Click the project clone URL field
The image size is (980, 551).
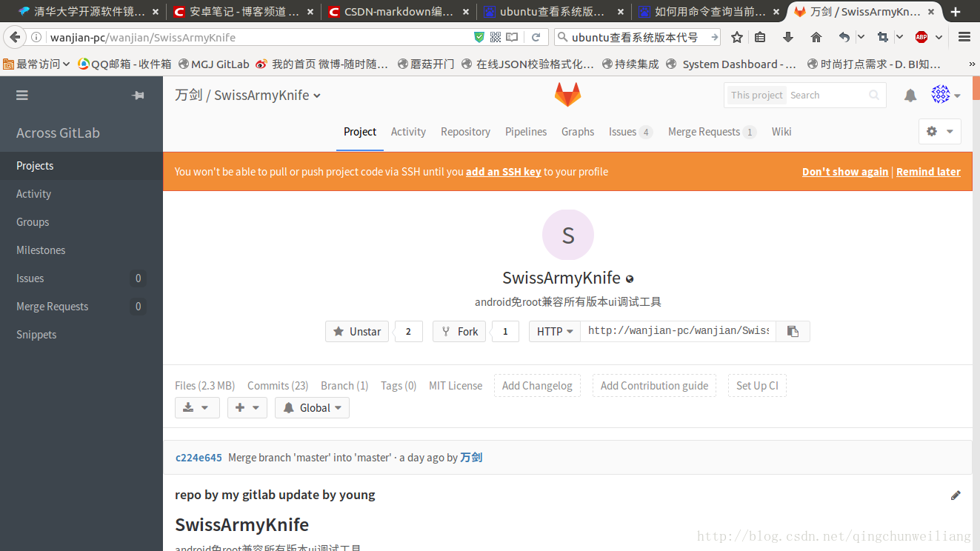click(x=678, y=331)
